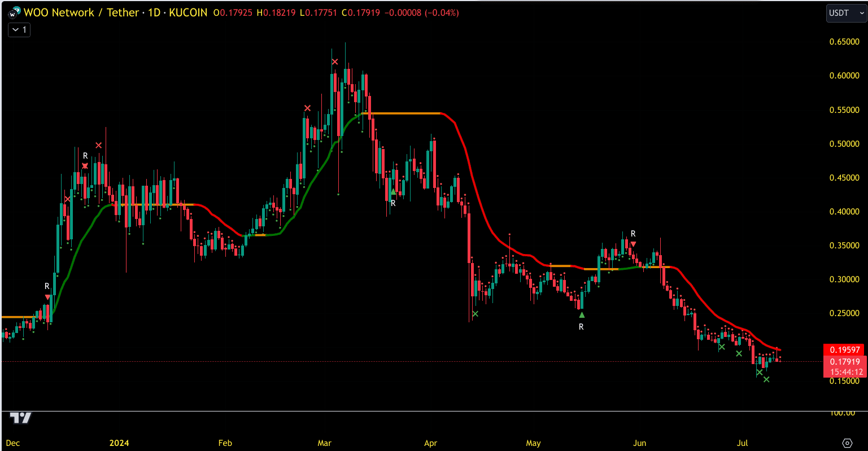Click the Apr label on the time axis

(430, 443)
